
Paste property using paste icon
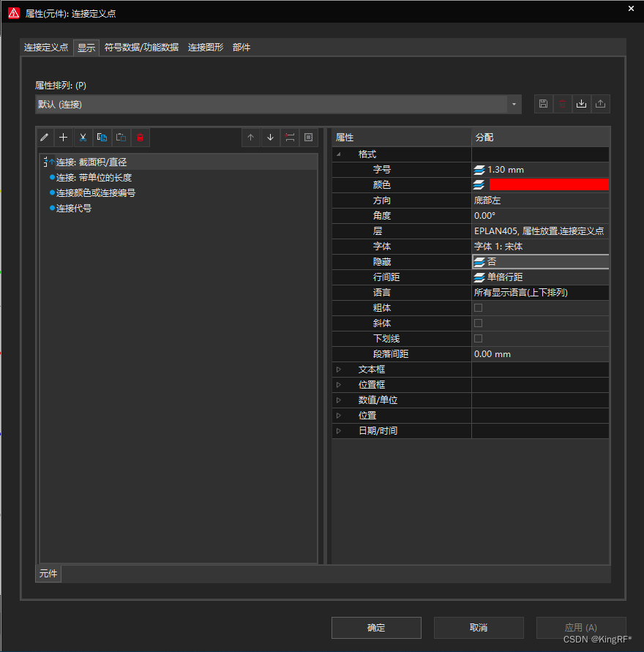[121, 138]
